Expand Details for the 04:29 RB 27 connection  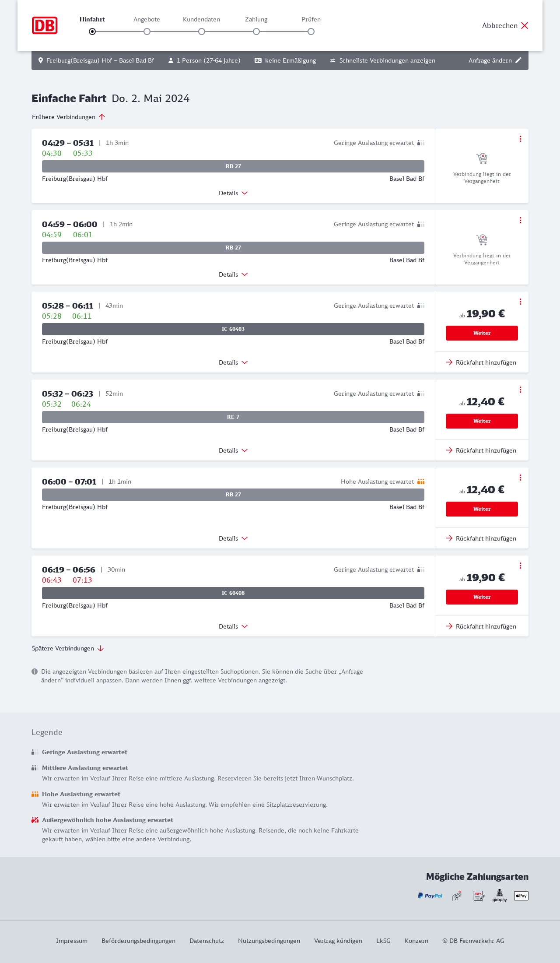tap(233, 193)
